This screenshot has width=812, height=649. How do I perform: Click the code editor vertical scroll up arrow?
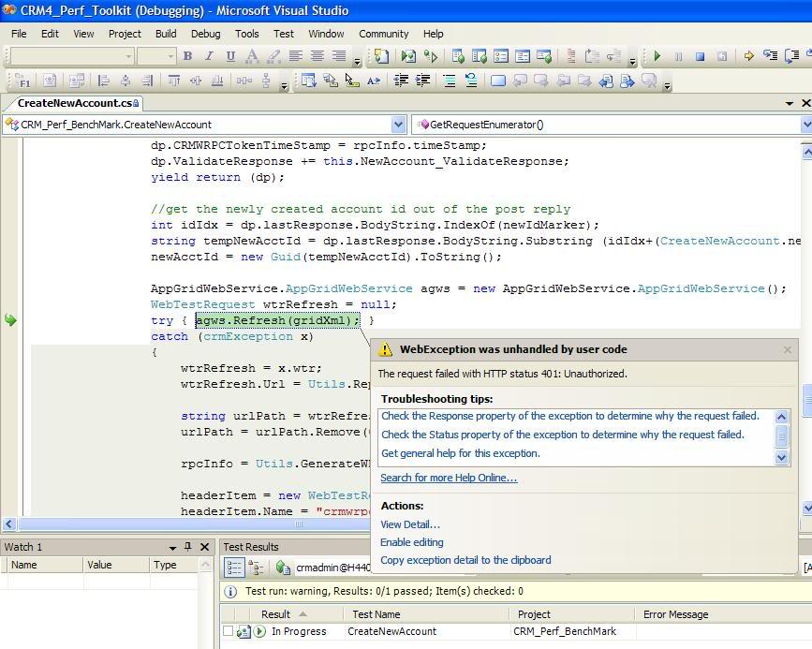pyautogui.click(x=806, y=151)
